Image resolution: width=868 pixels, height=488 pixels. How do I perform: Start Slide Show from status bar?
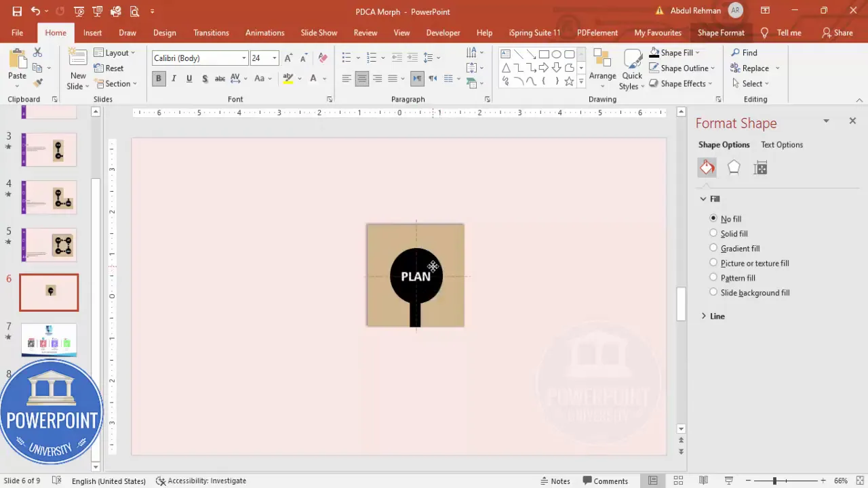(x=729, y=481)
